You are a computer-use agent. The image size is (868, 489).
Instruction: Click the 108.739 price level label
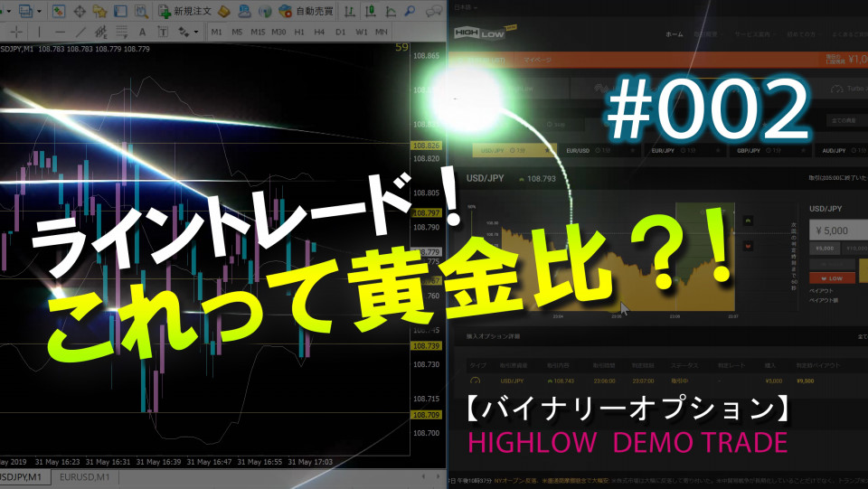pyautogui.click(x=426, y=345)
